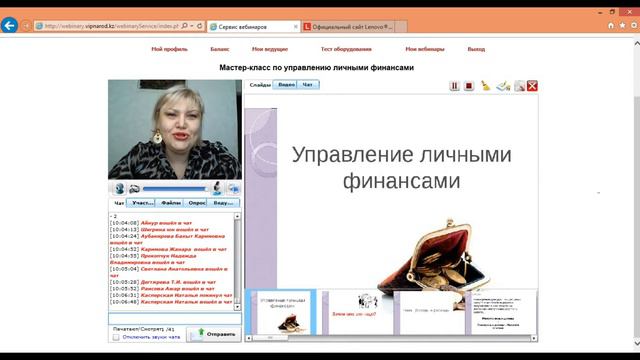Image resolution: width=640 pixels, height=360 pixels.
Task: Click the headphones sound icon under the video
Action: click(x=134, y=189)
